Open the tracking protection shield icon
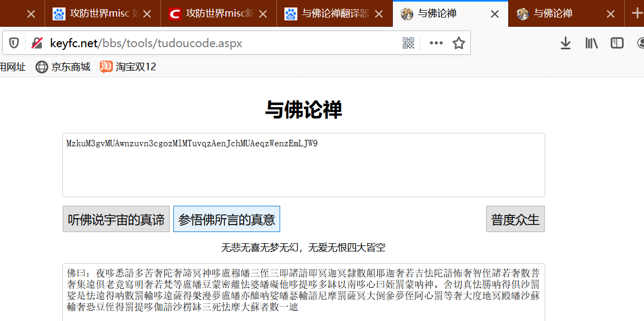This screenshot has width=644, height=321. point(14,43)
